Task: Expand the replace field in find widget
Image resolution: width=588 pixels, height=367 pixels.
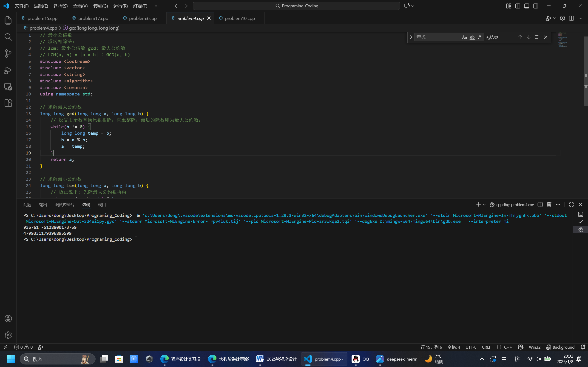Action: pos(411,37)
